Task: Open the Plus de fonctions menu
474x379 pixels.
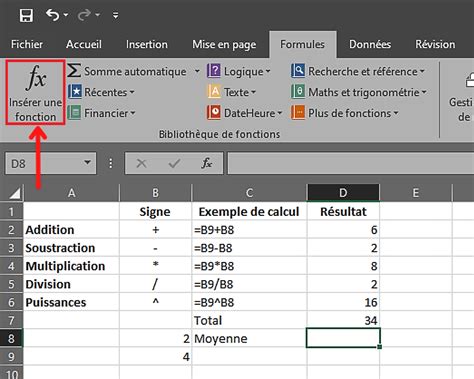Action: coord(345,113)
